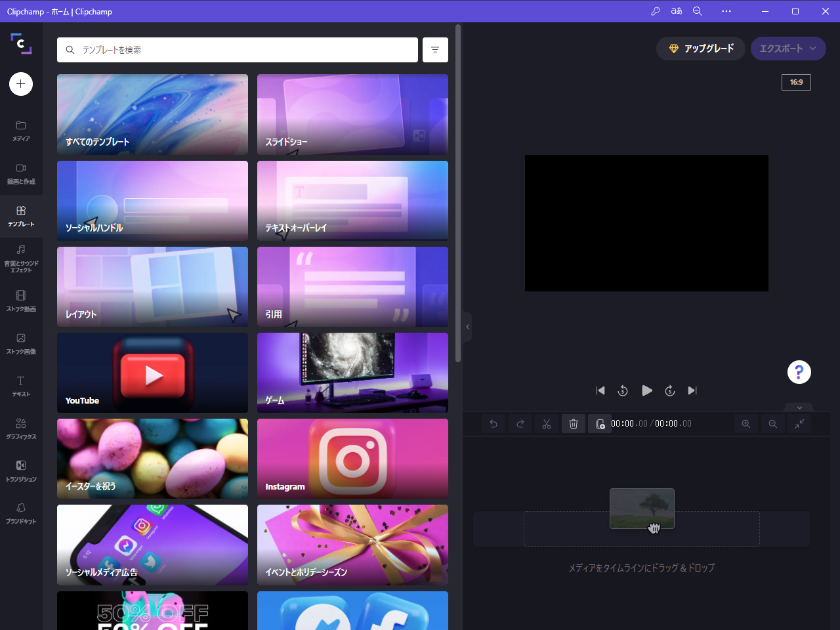The height and width of the screenshot is (630, 840).
Task: Open the ソーシャルハンドル template category
Action: click(x=152, y=200)
